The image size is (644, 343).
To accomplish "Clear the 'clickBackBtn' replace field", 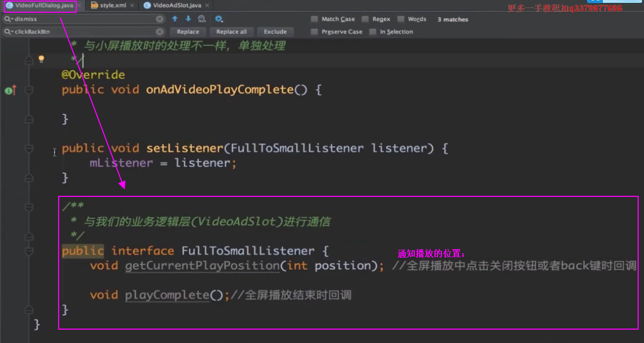I will [159, 32].
